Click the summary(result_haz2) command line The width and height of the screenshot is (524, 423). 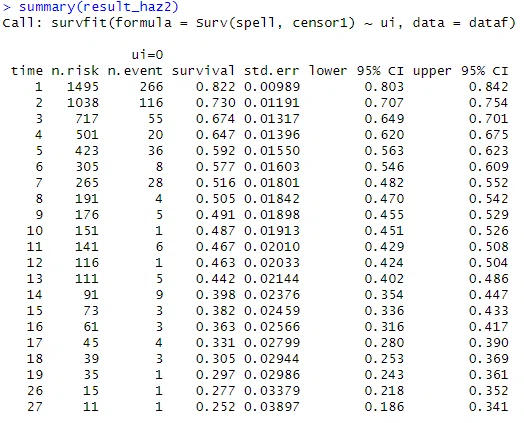[91, 7]
